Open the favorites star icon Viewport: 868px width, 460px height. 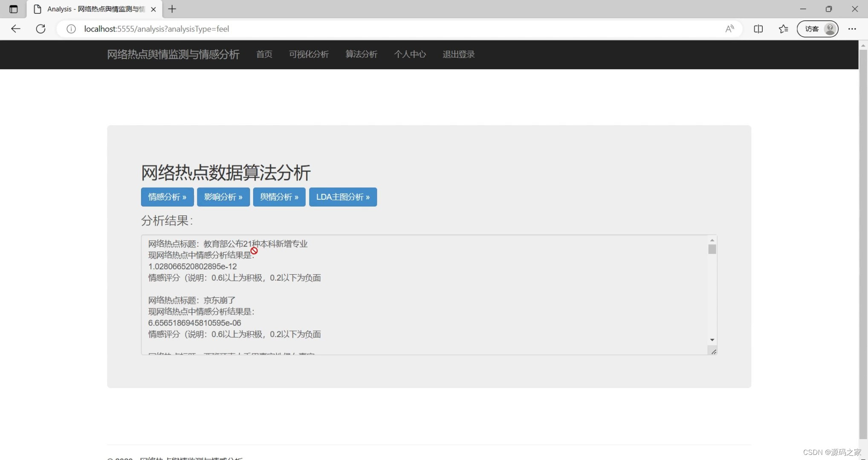tap(784, 29)
